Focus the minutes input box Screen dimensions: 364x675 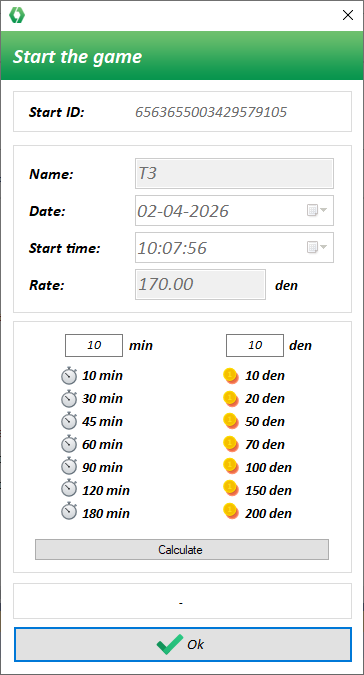tap(94, 345)
